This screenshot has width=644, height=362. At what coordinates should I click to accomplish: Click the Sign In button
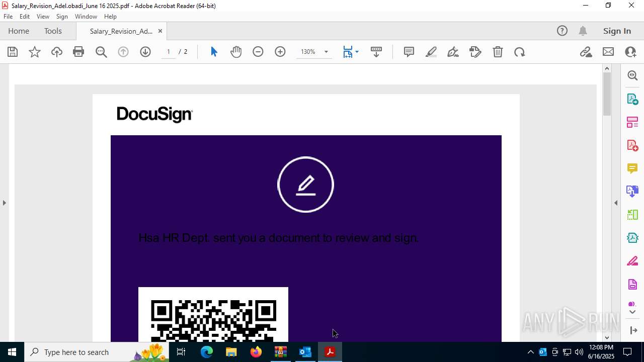[x=617, y=31]
